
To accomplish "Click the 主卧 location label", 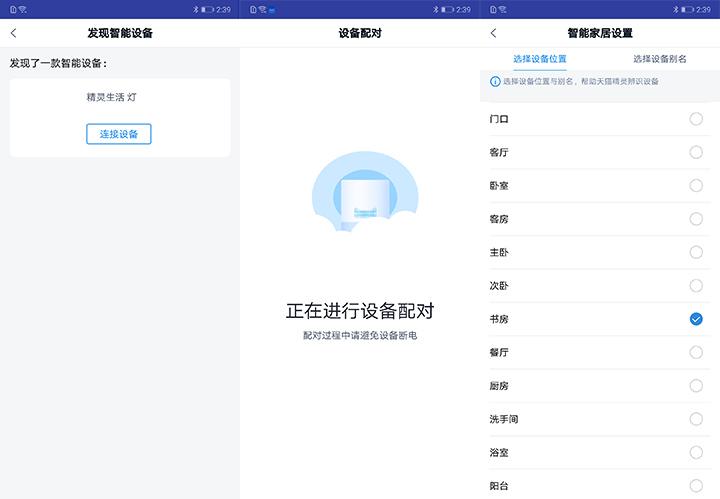I will click(x=499, y=252).
